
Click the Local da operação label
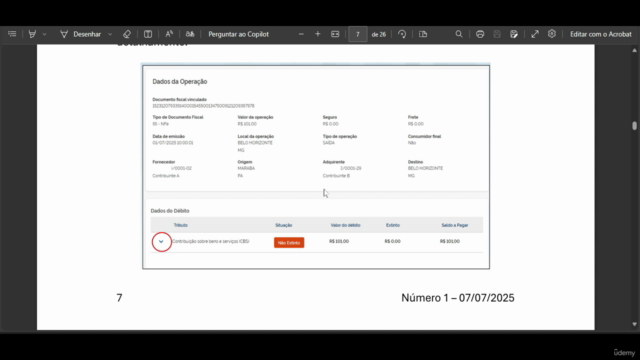point(256,136)
